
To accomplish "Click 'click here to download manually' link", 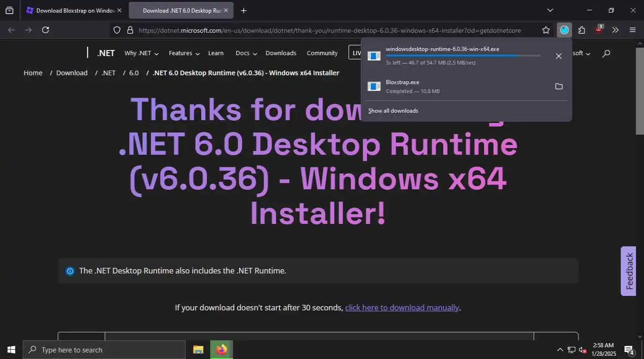I will 402,308.
